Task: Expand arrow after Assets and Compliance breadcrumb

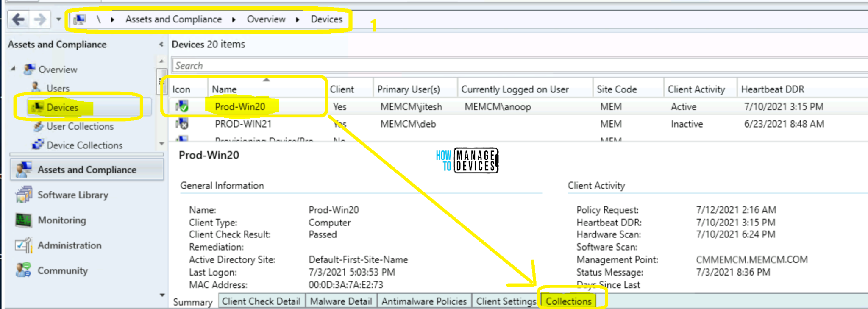Action: click(234, 20)
